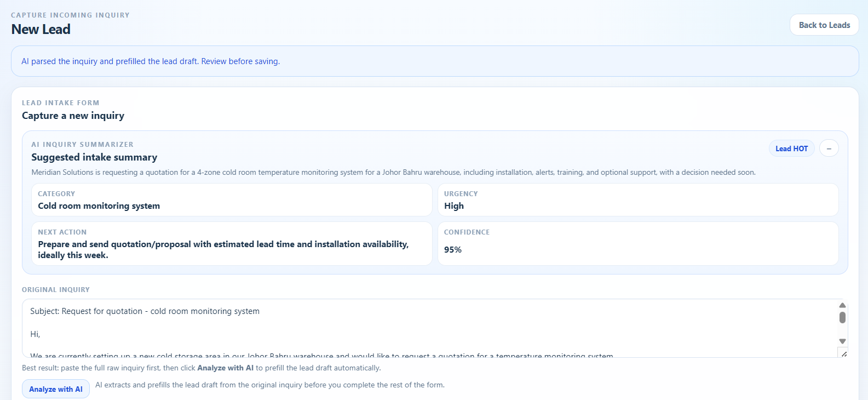Select the Urgency High card

click(637, 200)
